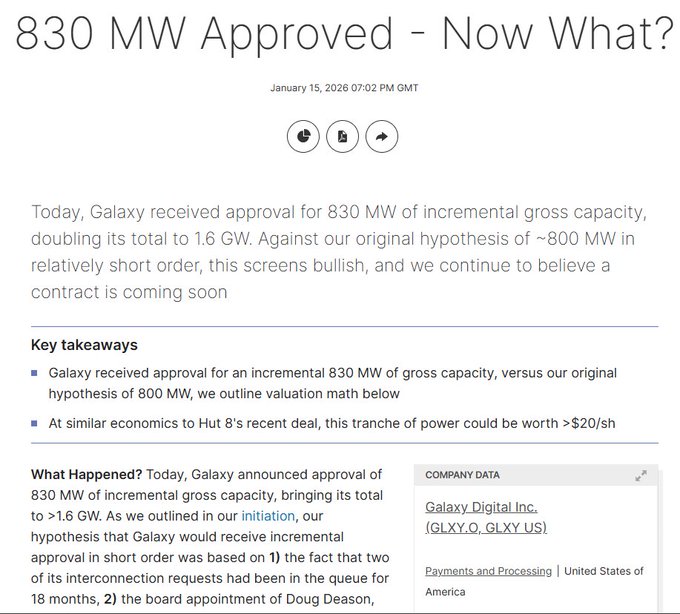Screen dimensions: 680x614
Task: Click the January 15, 2026 timestamp
Action: pyautogui.click(x=344, y=88)
